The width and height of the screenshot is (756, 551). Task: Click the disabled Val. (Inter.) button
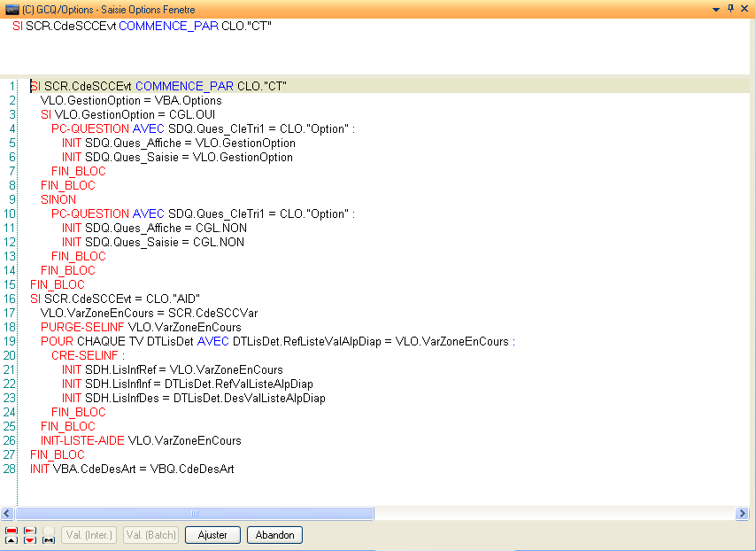[88, 535]
